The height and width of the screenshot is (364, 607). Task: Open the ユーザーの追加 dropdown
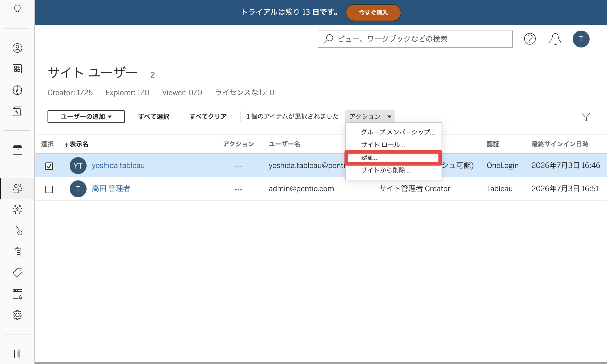[x=86, y=117]
